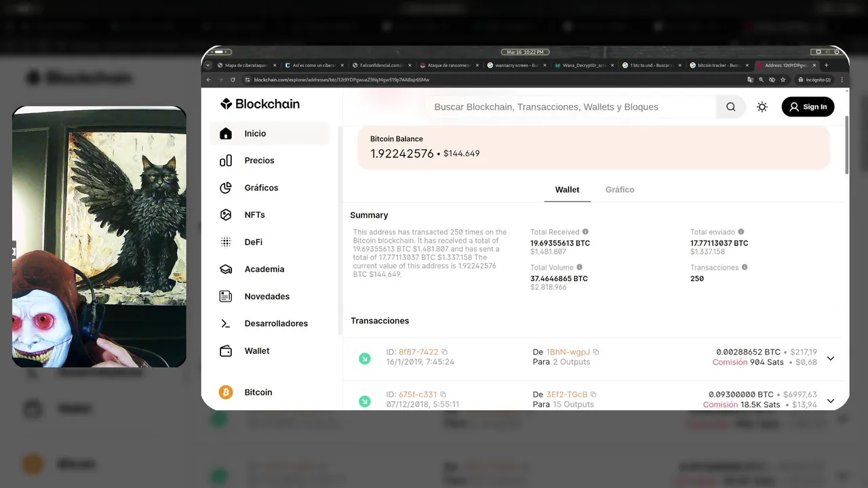Copy transaction ID 8f87-7422
This screenshot has height=488, width=868.
click(445, 352)
